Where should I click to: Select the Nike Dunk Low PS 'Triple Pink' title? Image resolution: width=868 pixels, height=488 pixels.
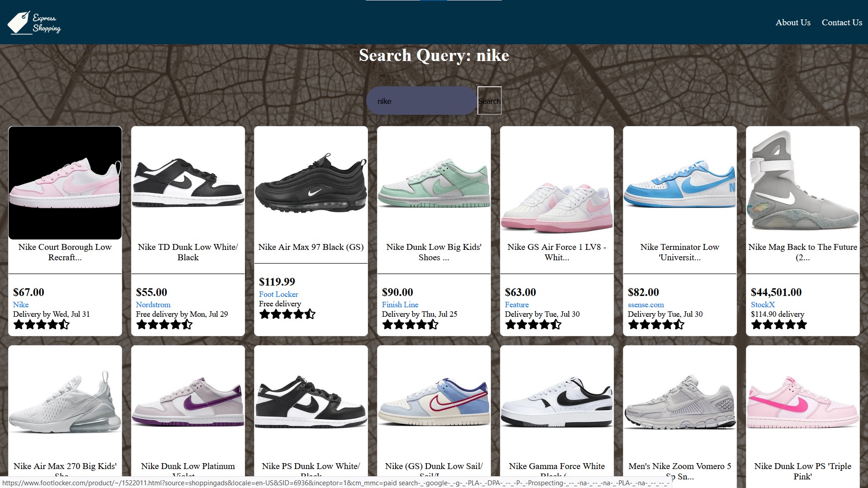tap(803, 471)
